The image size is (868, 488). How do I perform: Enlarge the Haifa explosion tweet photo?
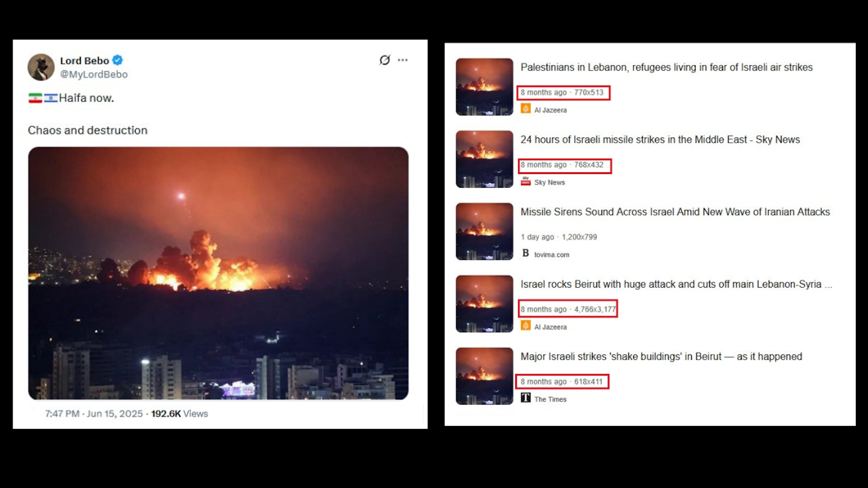click(x=218, y=273)
